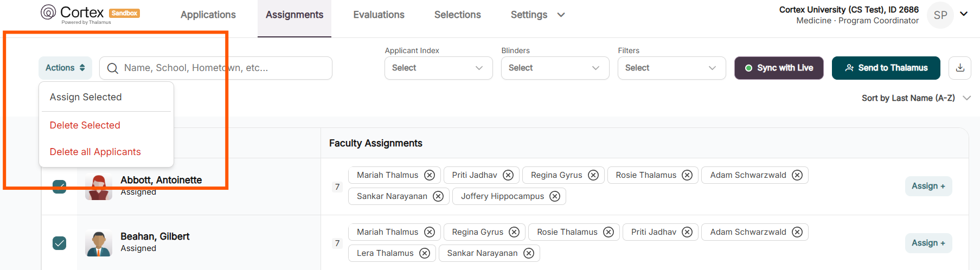Open the Blinders dropdown

click(x=555, y=68)
